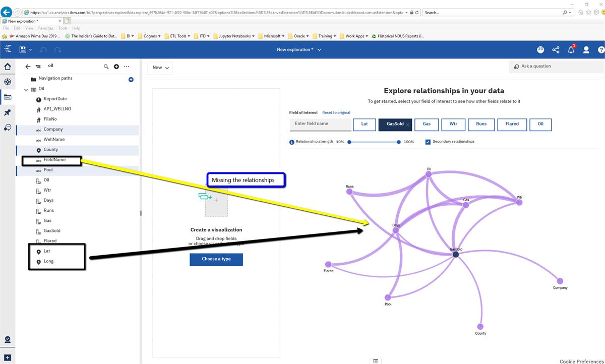Click the Enter field name input
This screenshot has width=605, height=364.
321,124
